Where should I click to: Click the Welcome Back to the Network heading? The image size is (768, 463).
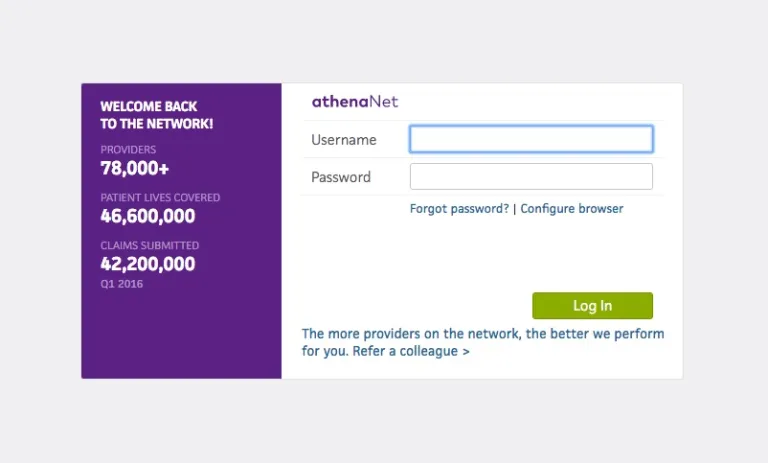pos(156,115)
